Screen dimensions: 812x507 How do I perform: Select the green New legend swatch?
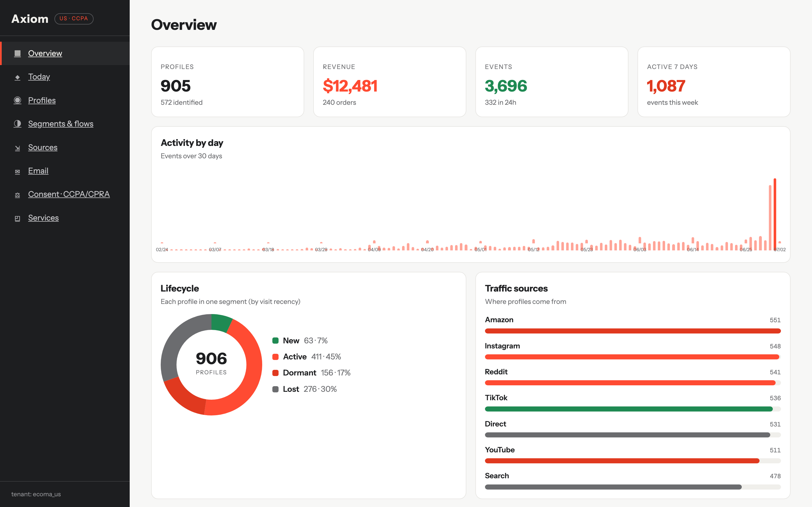pos(275,341)
